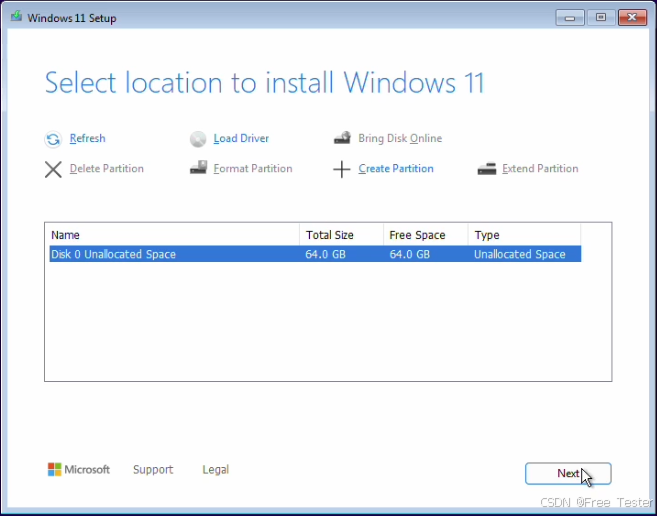This screenshot has width=657, height=516.
Task: Click the Unallocated Space type cell
Action: coord(520,254)
